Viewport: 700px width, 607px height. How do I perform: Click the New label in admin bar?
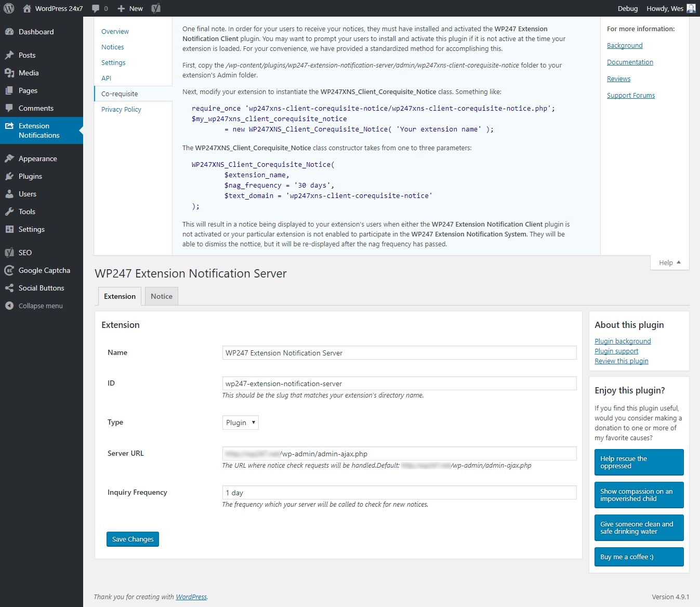tap(136, 8)
